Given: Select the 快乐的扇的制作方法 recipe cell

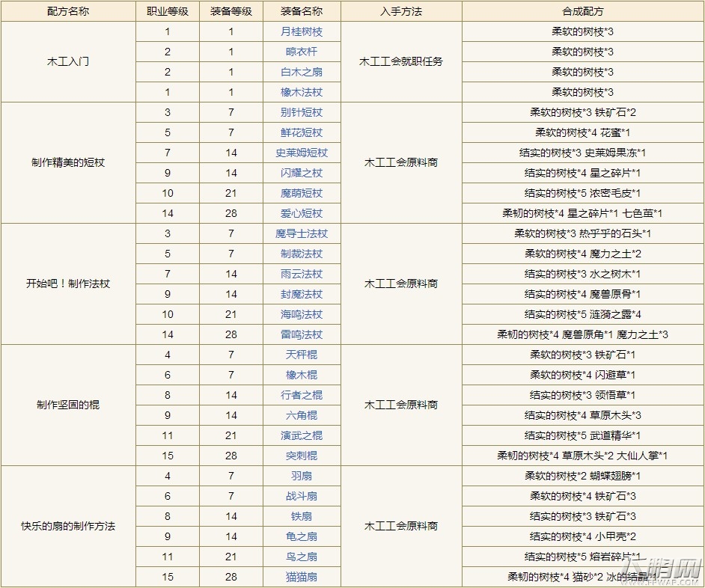Looking at the screenshot, I should tap(68, 527).
